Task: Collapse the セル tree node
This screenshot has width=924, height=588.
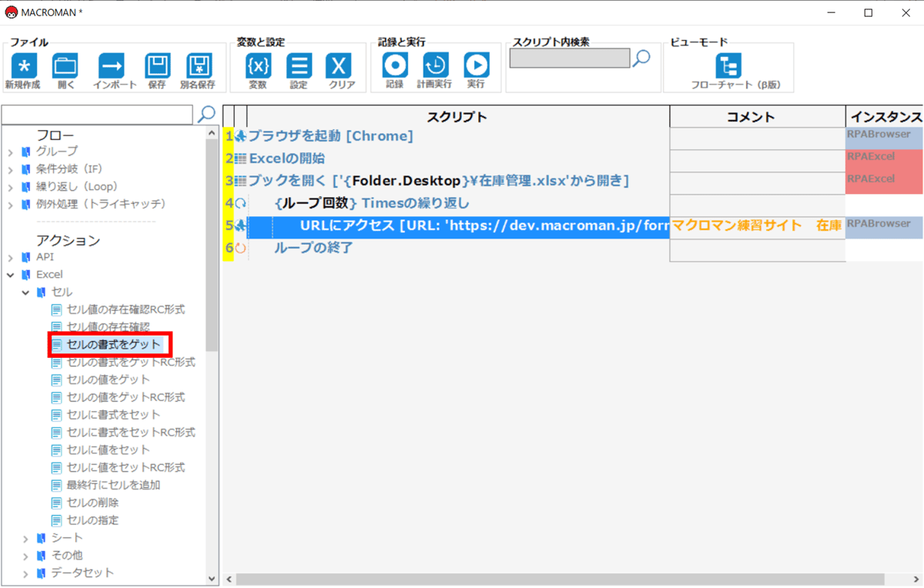Action: (25, 292)
